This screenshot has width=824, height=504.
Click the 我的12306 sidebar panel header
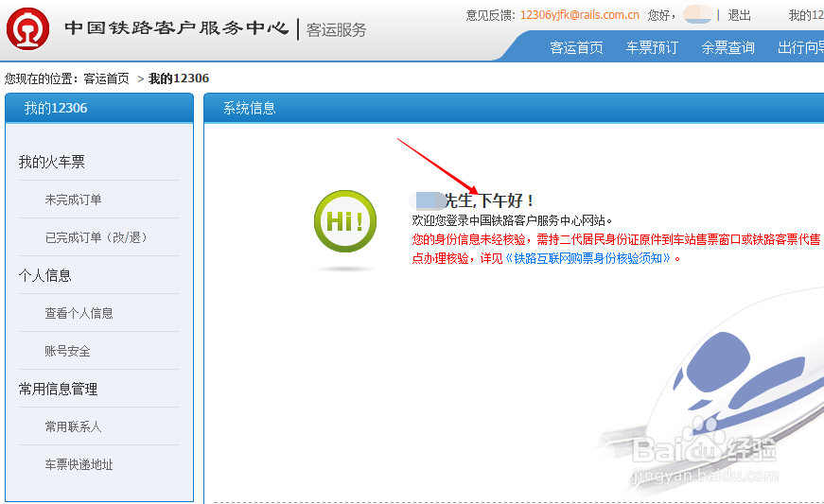tap(99, 108)
